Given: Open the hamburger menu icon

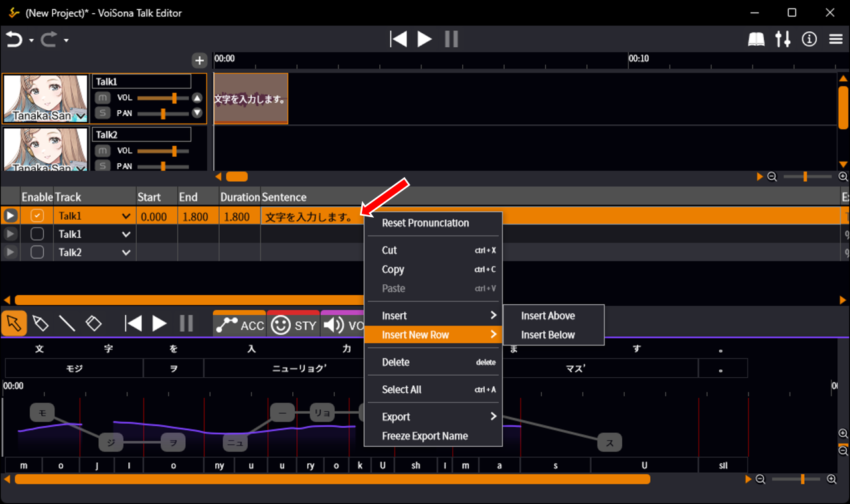Looking at the screenshot, I should pyautogui.click(x=835, y=39).
